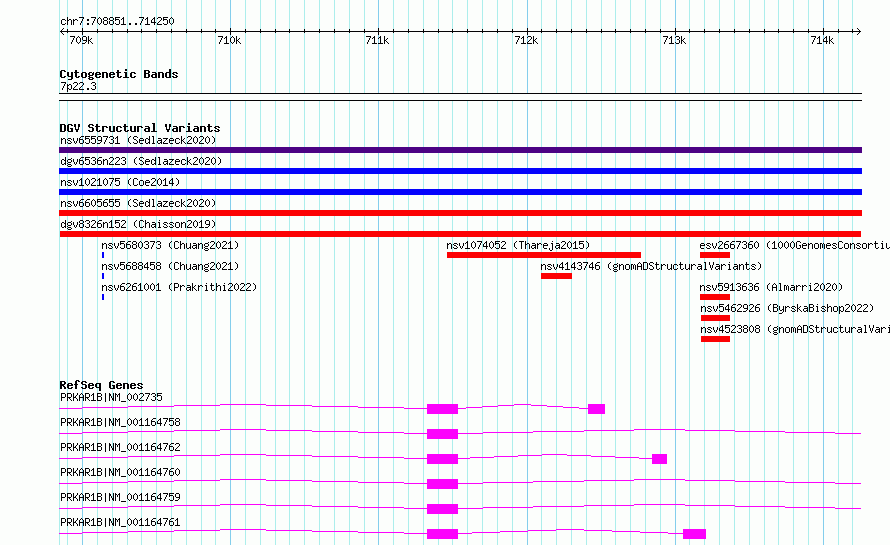
Task: Click the chr7:708851..714250 coordinates text
Action: (x=117, y=21)
